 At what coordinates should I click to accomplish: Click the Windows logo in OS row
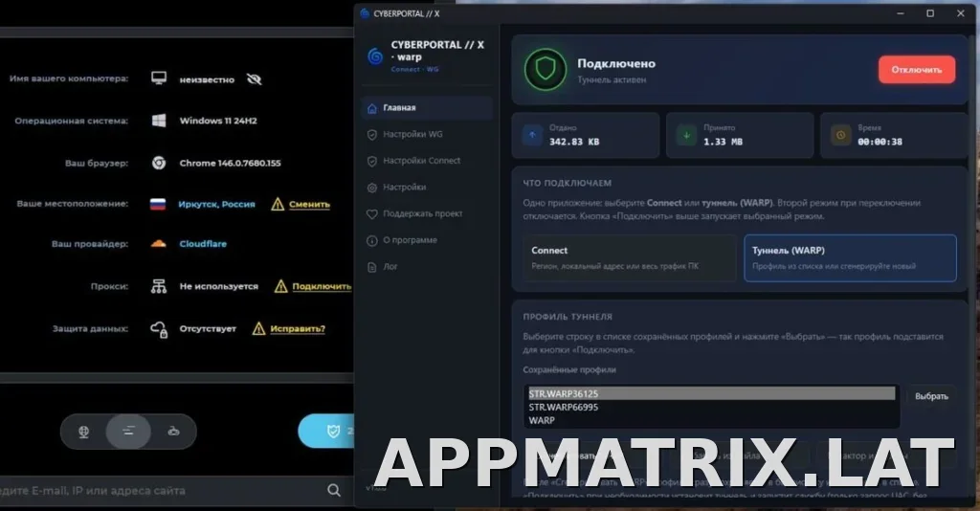pyautogui.click(x=159, y=121)
